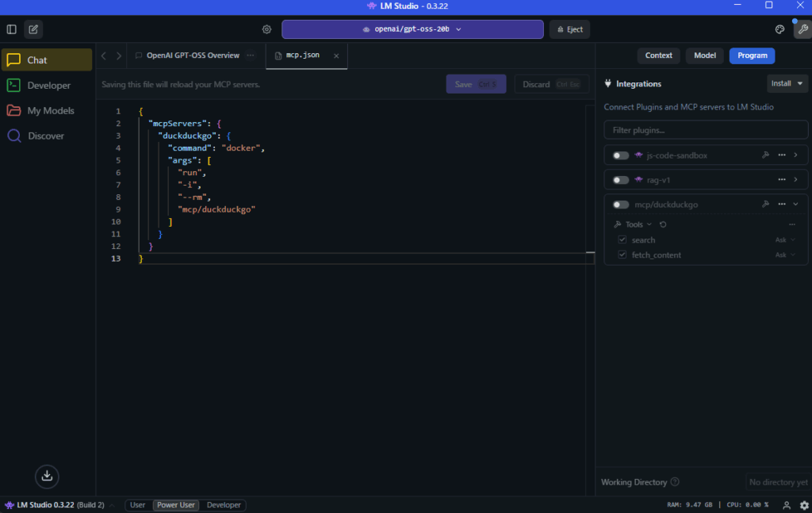The height and width of the screenshot is (513, 812).
Task: Open the downloads icon in sidebar
Action: [x=47, y=476]
